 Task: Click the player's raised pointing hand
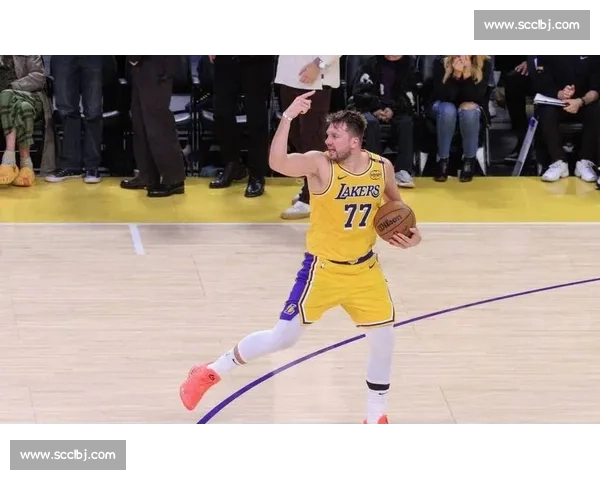tap(298, 102)
